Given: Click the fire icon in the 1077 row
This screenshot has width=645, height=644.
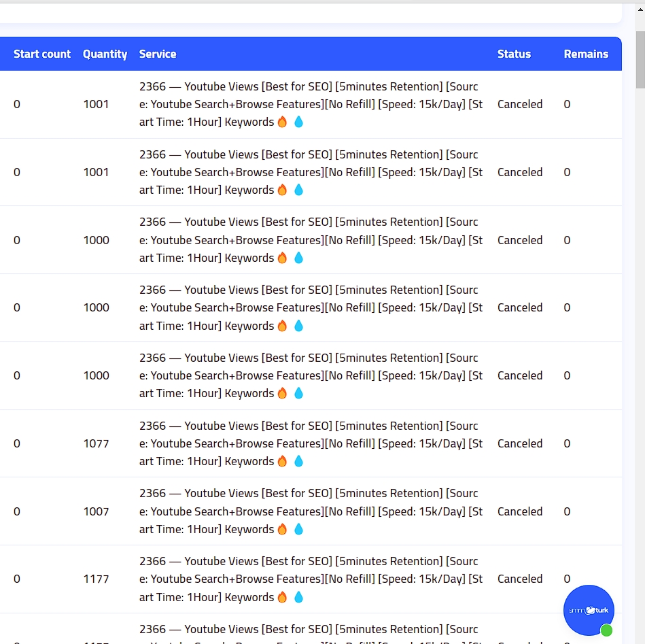Looking at the screenshot, I should pyautogui.click(x=282, y=461).
